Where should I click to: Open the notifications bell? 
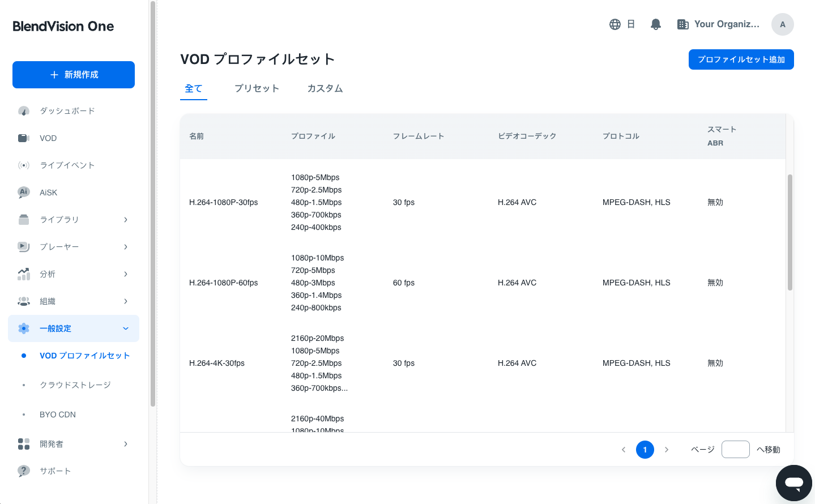[x=656, y=24]
